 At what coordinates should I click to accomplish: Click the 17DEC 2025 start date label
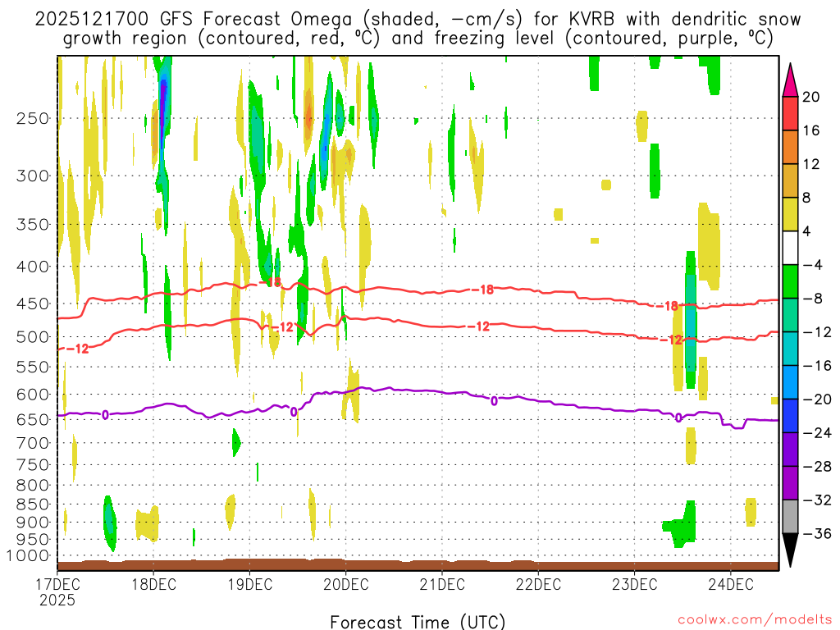click(57, 591)
